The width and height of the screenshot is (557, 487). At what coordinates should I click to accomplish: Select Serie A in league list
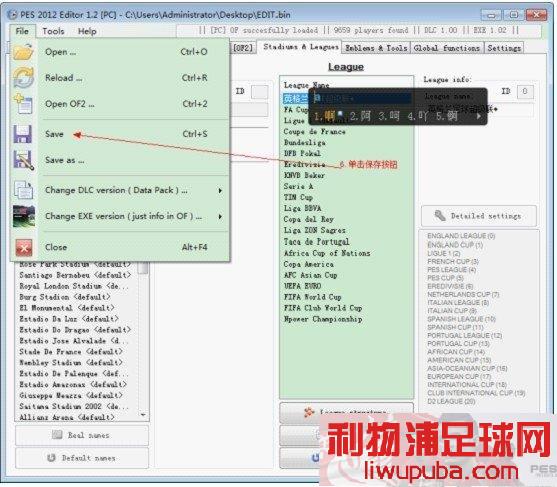[x=298, y=186]
